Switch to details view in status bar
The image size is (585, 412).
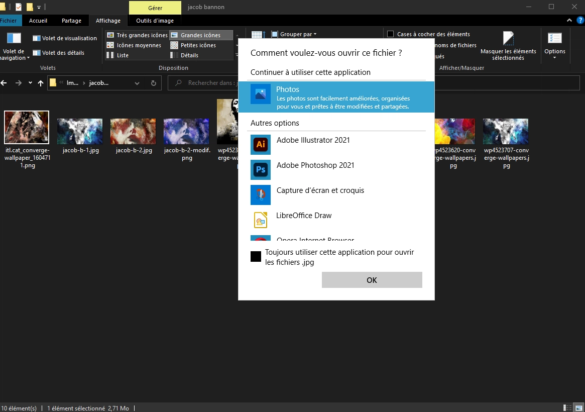[566, 408]
